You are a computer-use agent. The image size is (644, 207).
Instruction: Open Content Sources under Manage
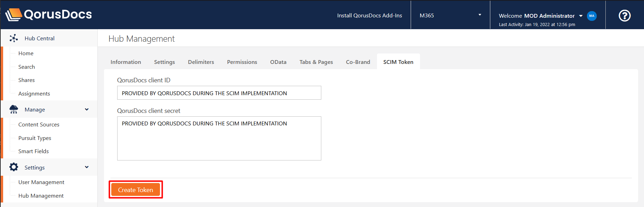pos(39,124)
